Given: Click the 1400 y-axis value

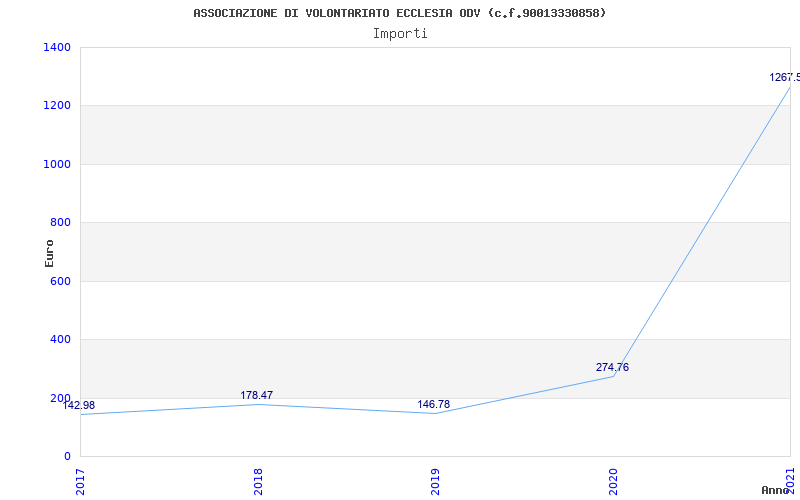Looking at the screenshot, I should coord(57,47).
